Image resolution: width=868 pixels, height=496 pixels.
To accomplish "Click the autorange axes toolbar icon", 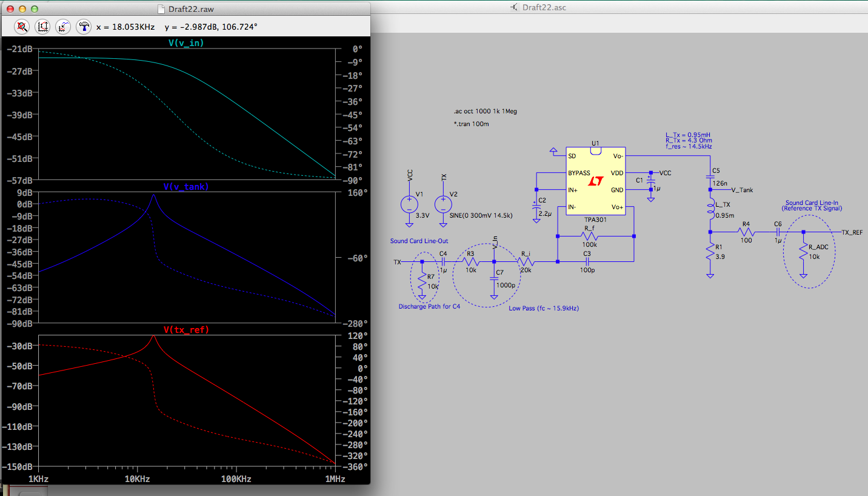I will (42, 27).
